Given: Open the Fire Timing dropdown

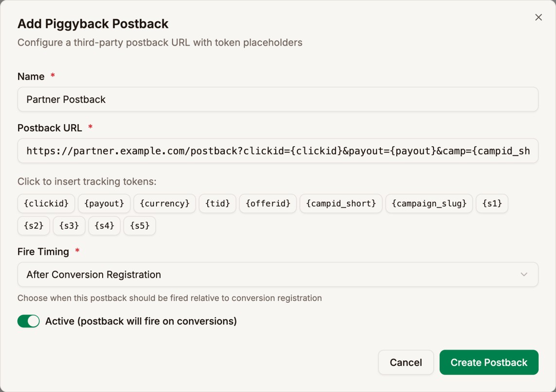Looking at the screenshot, I should click(278, 274).
